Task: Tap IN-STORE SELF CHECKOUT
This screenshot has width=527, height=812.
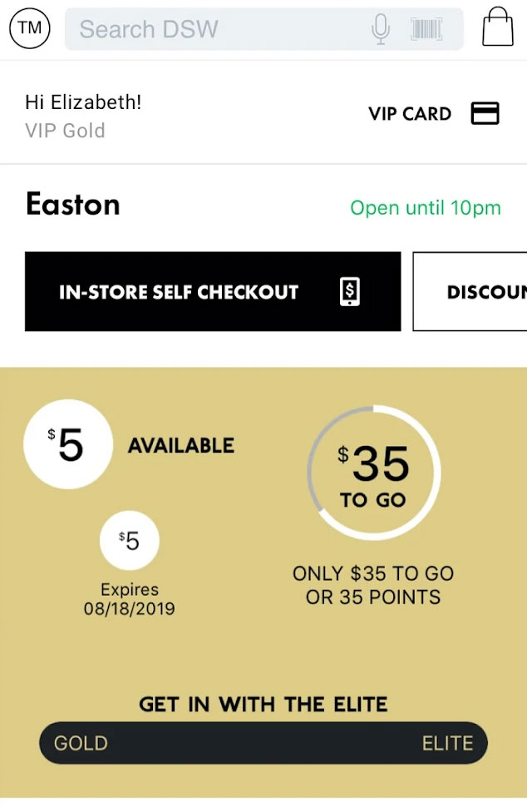Action: (178, 291)
